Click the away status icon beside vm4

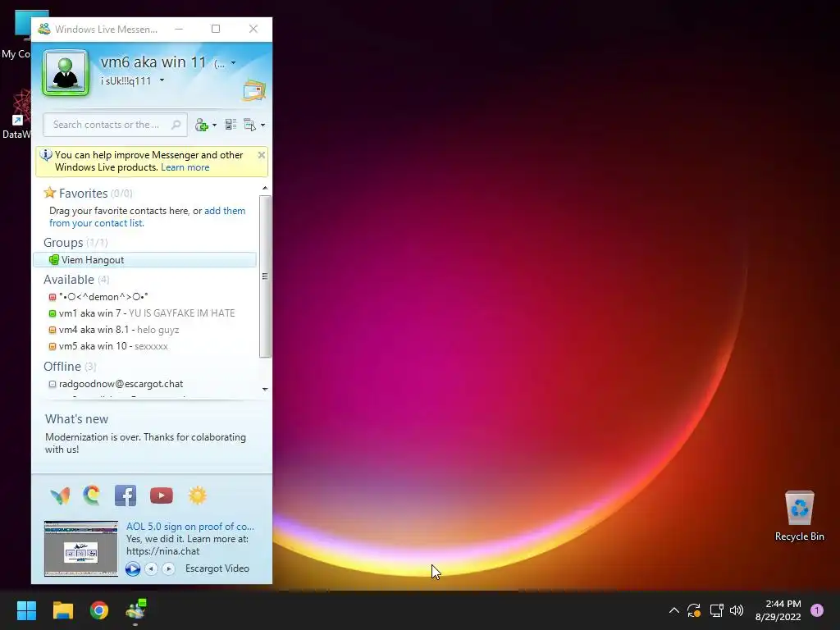pos(52,331)
